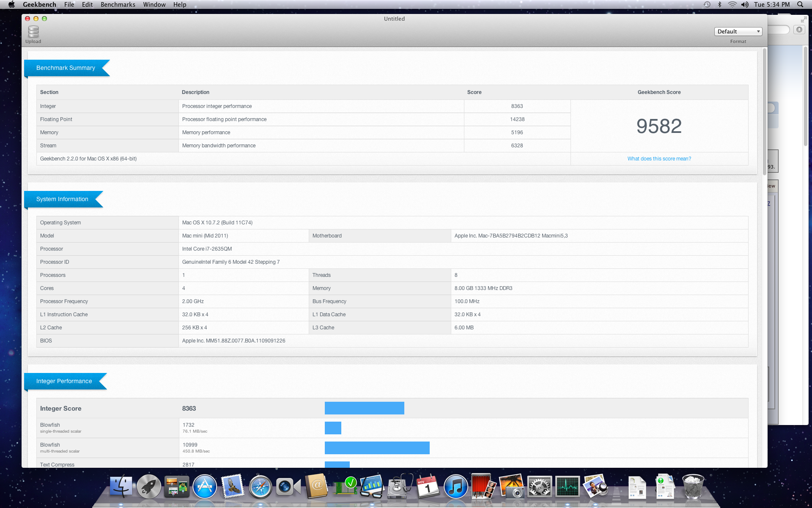Image resolution: width=812 pixels, height=508 pixels.
Task: Click the Time Machine menu bar icon
Action: (707, 4)
